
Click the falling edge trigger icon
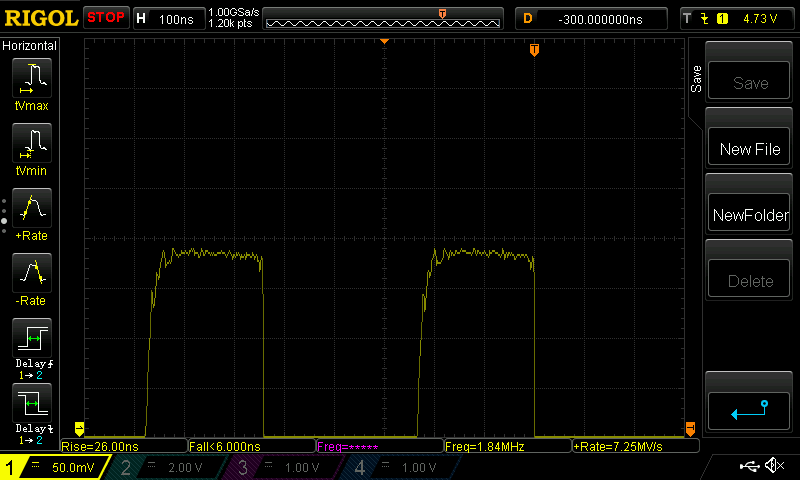705,19
